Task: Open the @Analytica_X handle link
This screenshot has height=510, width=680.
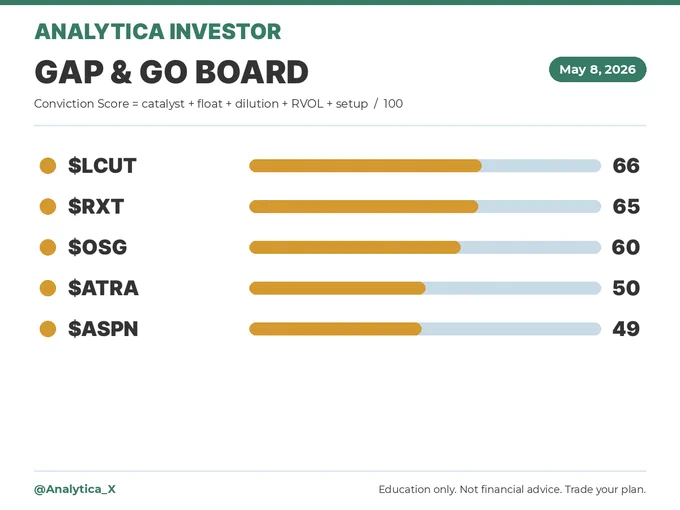Action: tap(75, 489)
